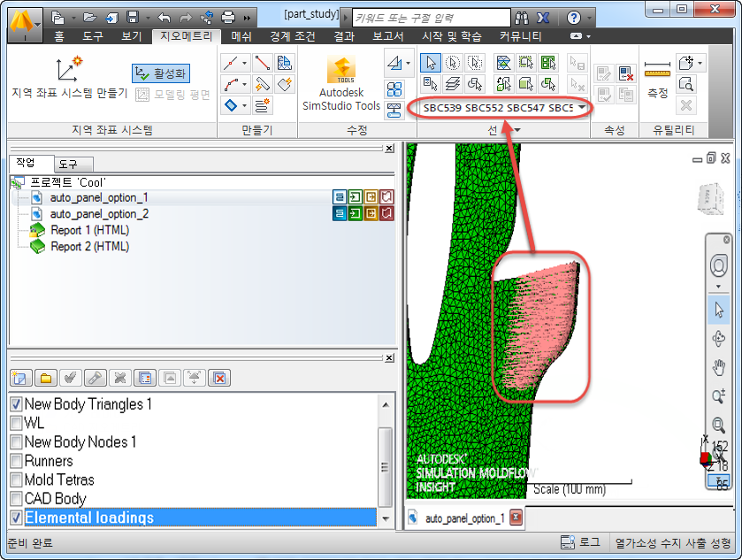Uncheck the Elemental loadings layer
The image size is (742, 560).
click(16, 518)
